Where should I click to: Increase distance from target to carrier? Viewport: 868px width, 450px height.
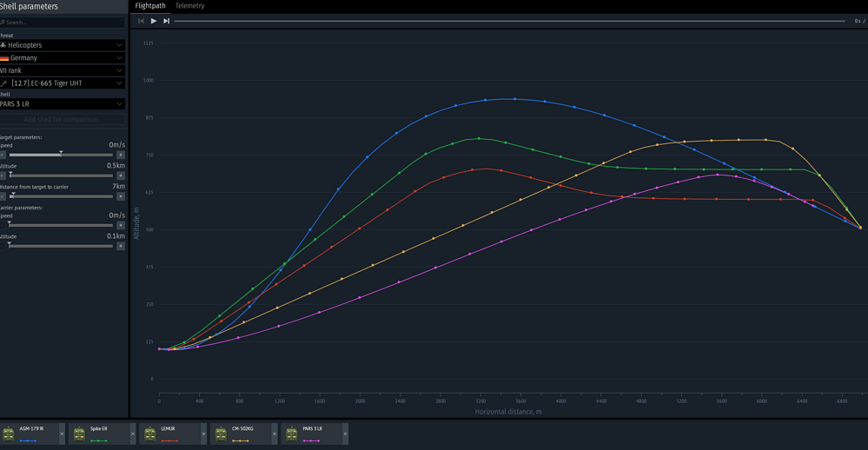point(121,196)
